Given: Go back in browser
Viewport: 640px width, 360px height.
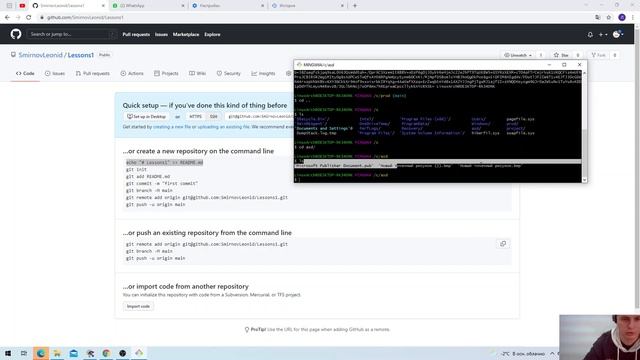Looking at the screenshot, I should click(7, 17).
